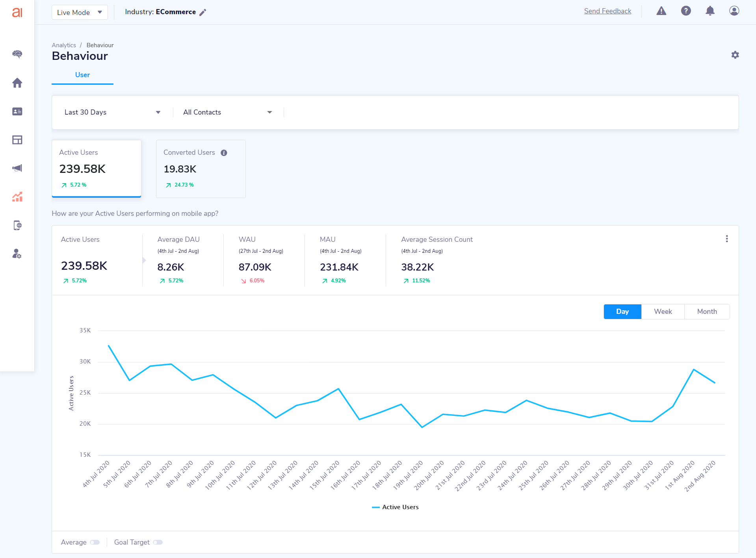
Task: Click the 15th Jul 2020 chart data point
Action: click(x=338, y=389)
